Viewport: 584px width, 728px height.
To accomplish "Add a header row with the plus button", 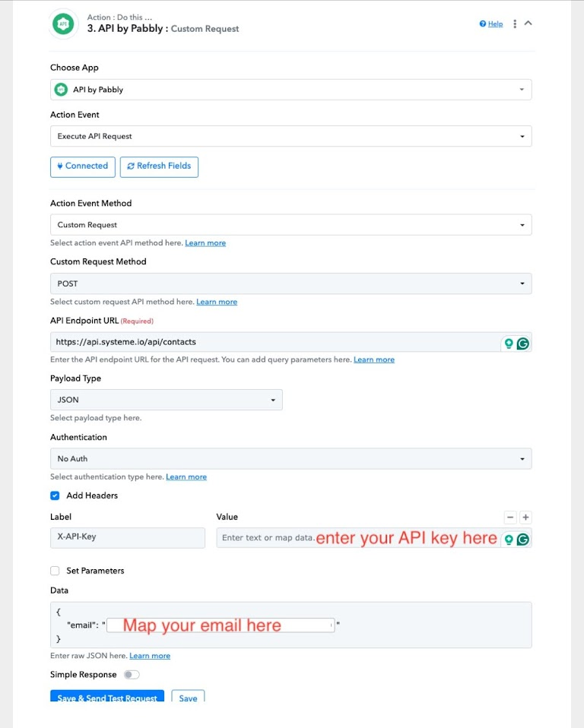I will (x=525, y=518).
